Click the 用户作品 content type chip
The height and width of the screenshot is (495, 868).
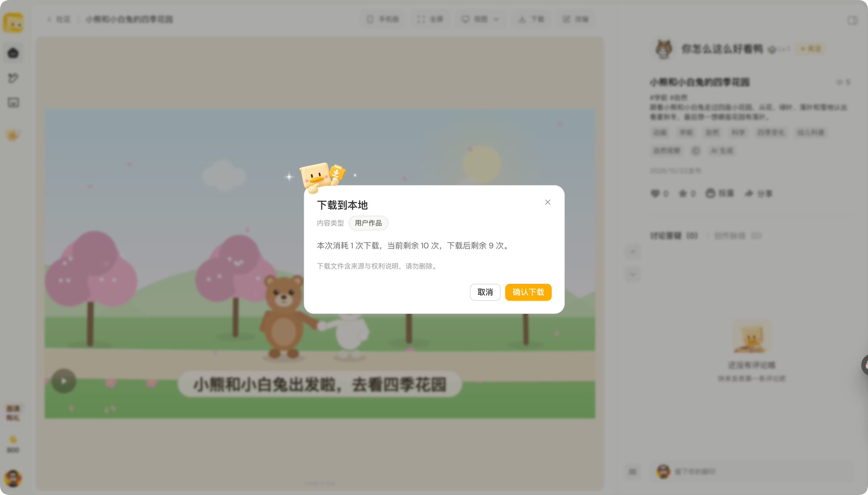tap(368, 223)
